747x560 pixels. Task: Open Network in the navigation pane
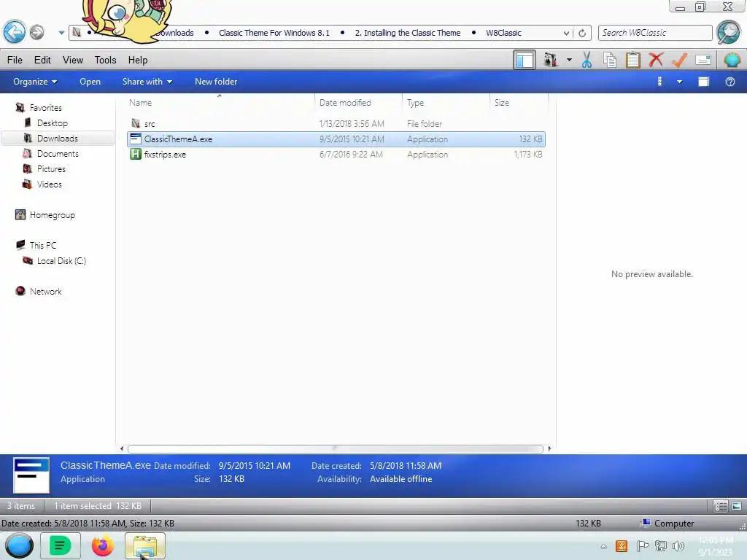46,291
